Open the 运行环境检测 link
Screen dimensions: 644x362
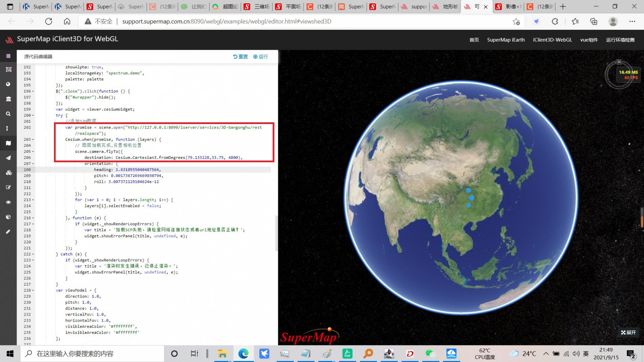tap(620, 40)
